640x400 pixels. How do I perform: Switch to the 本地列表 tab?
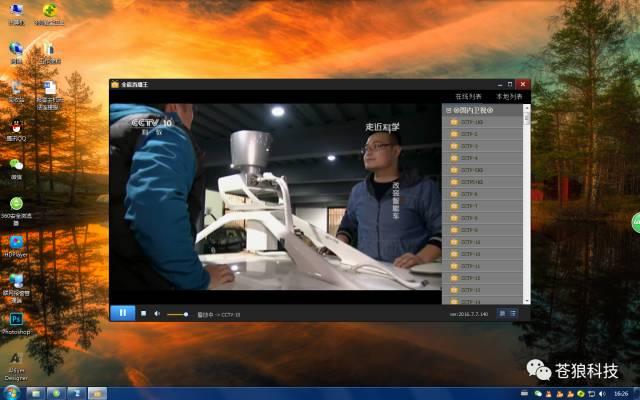509,96
